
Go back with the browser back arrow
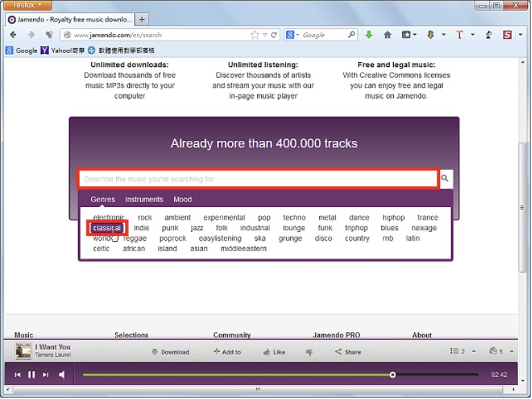(13, 35)
